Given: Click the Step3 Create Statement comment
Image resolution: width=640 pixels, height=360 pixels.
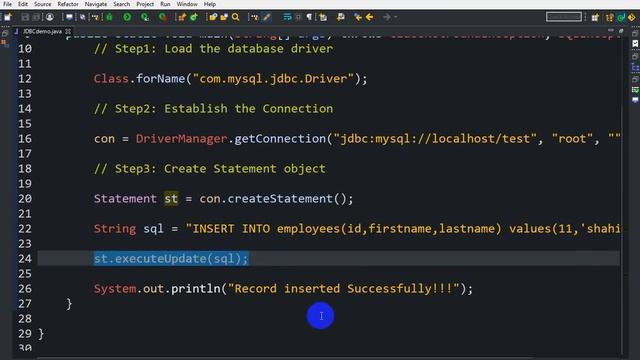Looking at the screenshot, I should point(210,169).
